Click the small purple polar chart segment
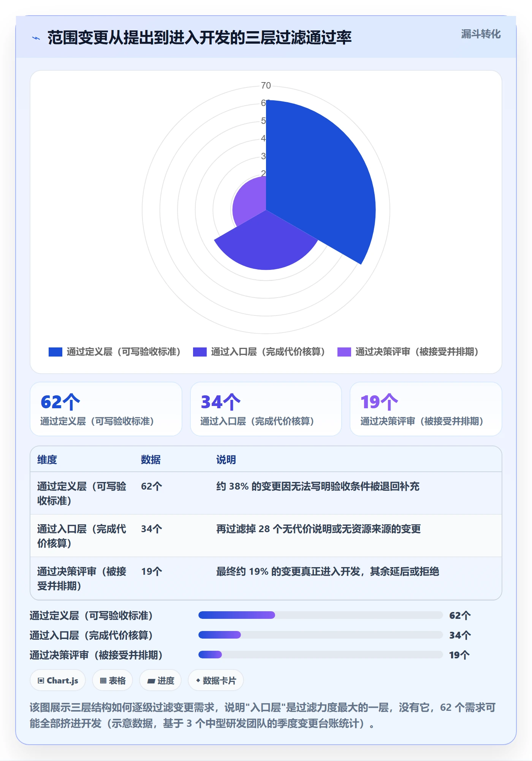532x761 pixels. 251,201
